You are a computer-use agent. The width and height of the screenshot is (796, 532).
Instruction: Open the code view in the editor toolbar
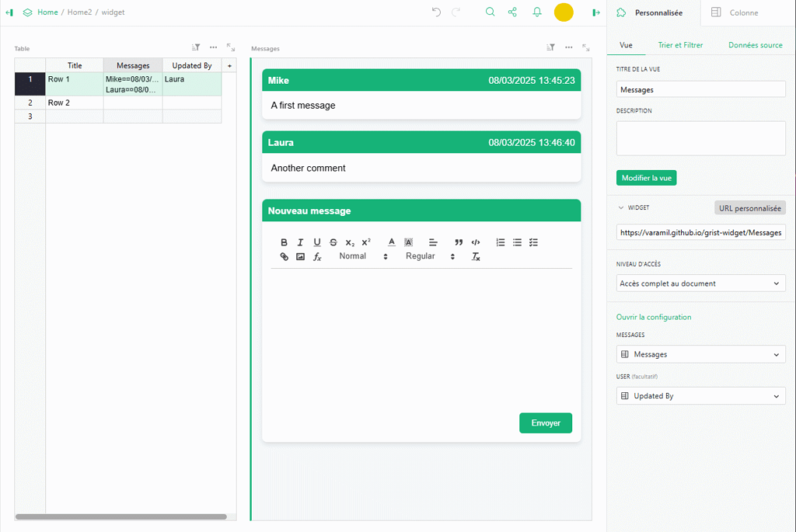pos(476,242)
